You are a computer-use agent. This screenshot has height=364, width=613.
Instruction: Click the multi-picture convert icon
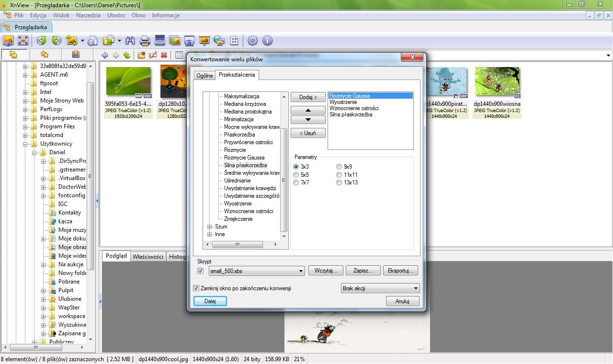(174, 41)
